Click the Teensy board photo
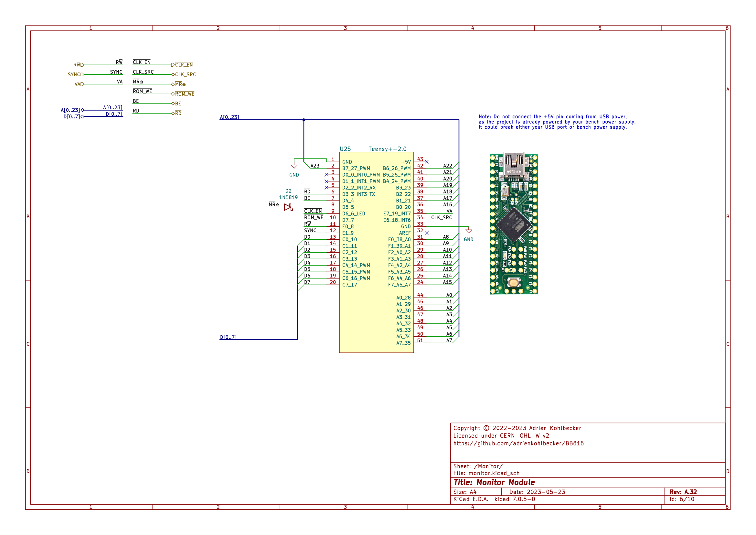756x535 pixels. click(x=514, y=224)
